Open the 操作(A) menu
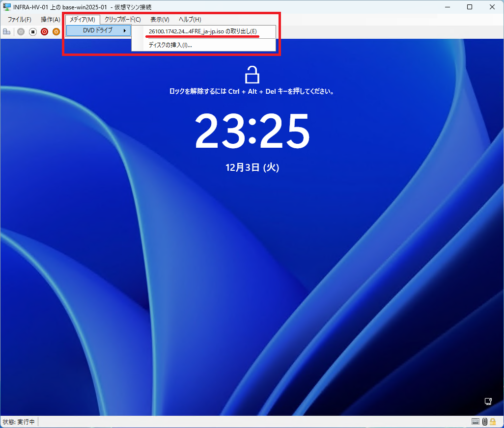The height and width of the screenshot is (428, 504). 51,20
